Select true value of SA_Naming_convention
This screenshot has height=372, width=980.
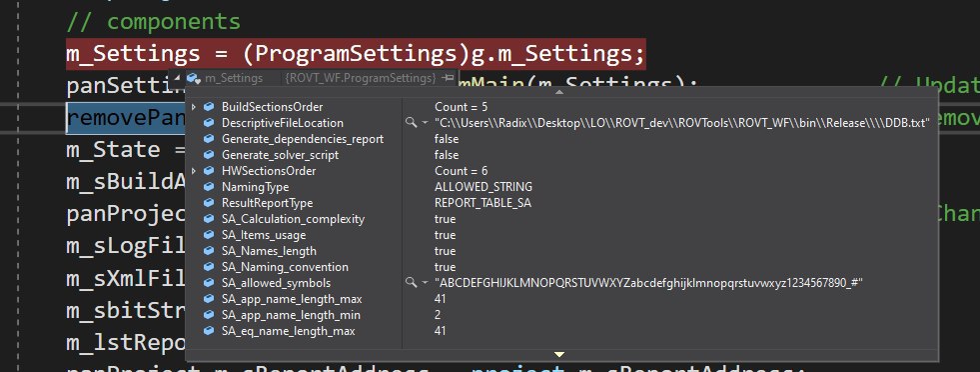tap(445, 267)
